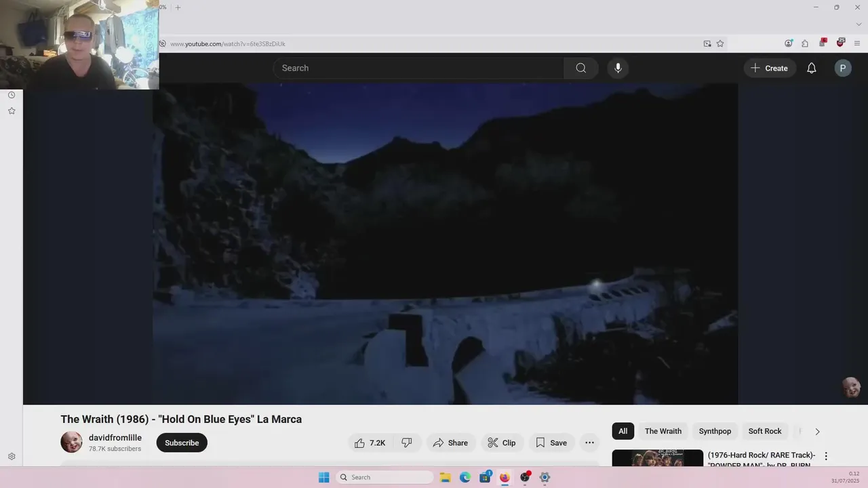Launch Microsoft Edge from taskbar

pos(465,477)
